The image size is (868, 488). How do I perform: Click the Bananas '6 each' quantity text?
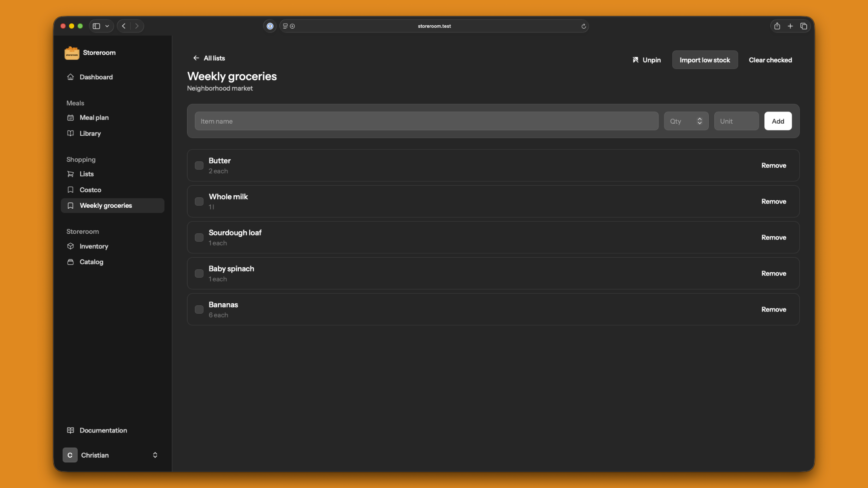click(x=218, y=315)
